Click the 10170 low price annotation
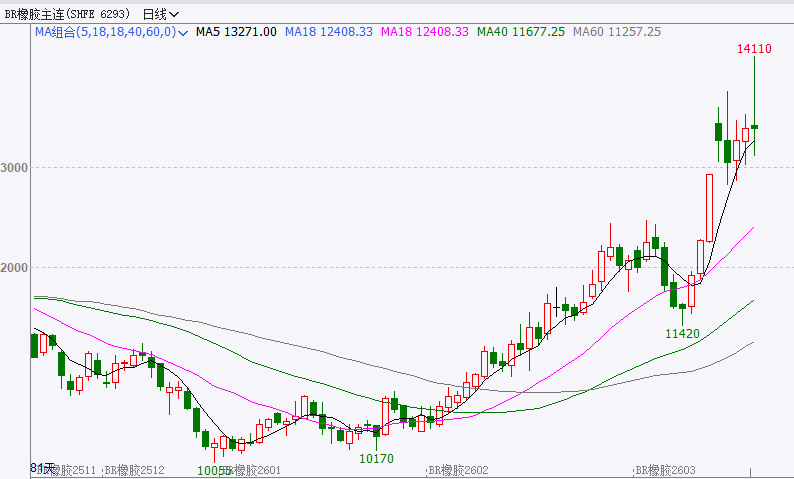Image resolution: width=794 pixels, height=479 pixels. (376, 459)
